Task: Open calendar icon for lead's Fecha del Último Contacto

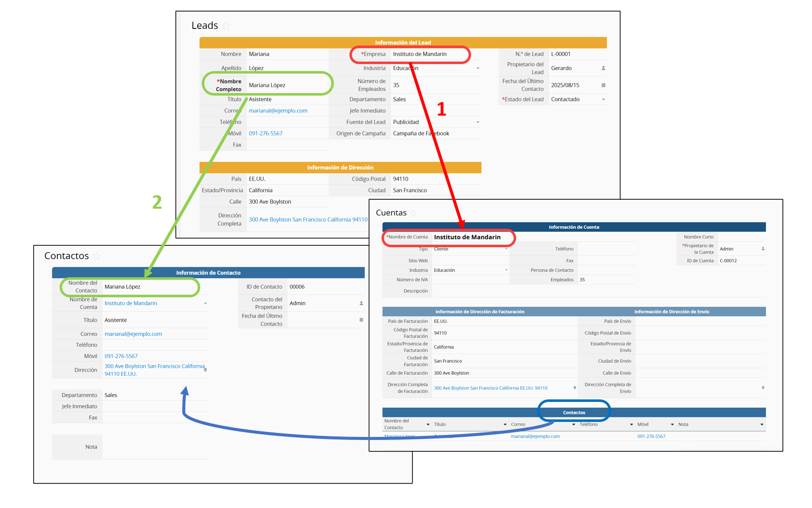Action: click(603, 85)
